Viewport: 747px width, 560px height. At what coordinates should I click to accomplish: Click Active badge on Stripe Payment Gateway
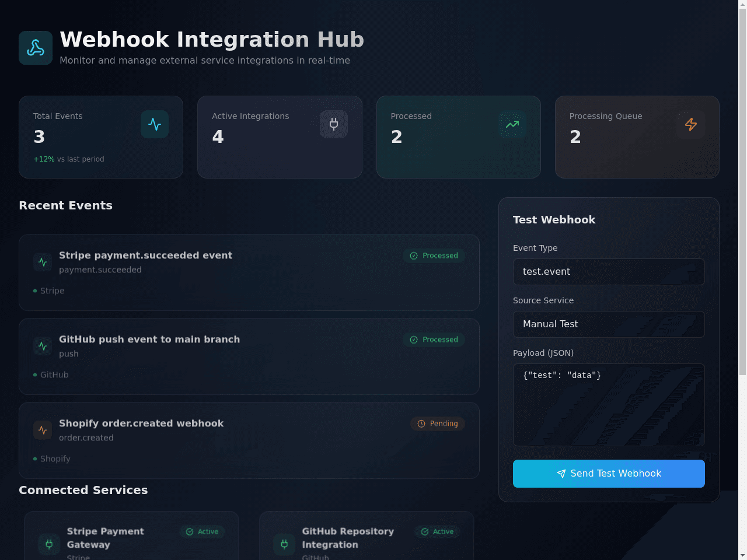[x=202, y=531]
